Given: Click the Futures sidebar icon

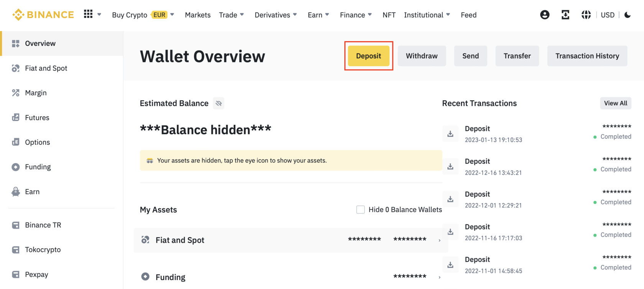Looking at the screenshot, I should 16,117.
